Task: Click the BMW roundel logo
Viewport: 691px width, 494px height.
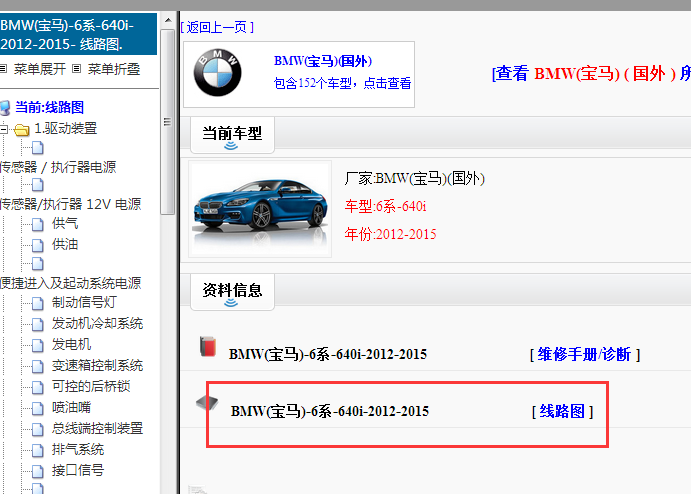Action: (x=218, y=73)
